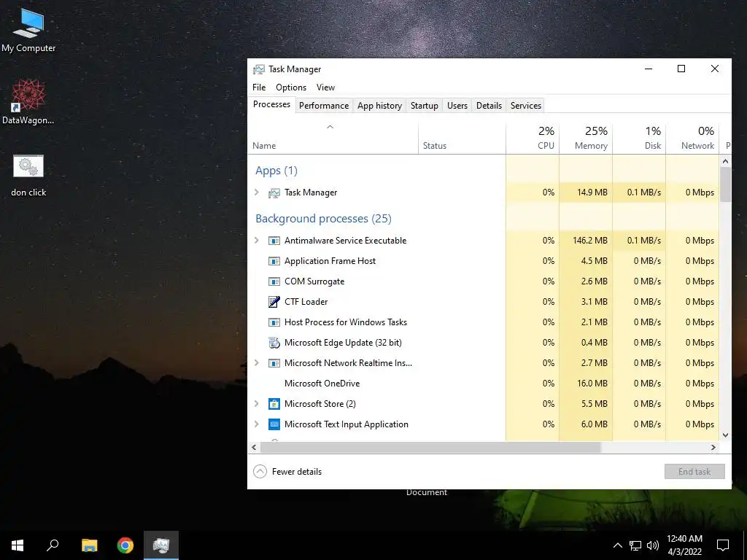Open File Explorer from the taskbar
The width and height of the screenshot is (747, 560).
[x=89, y=545]
